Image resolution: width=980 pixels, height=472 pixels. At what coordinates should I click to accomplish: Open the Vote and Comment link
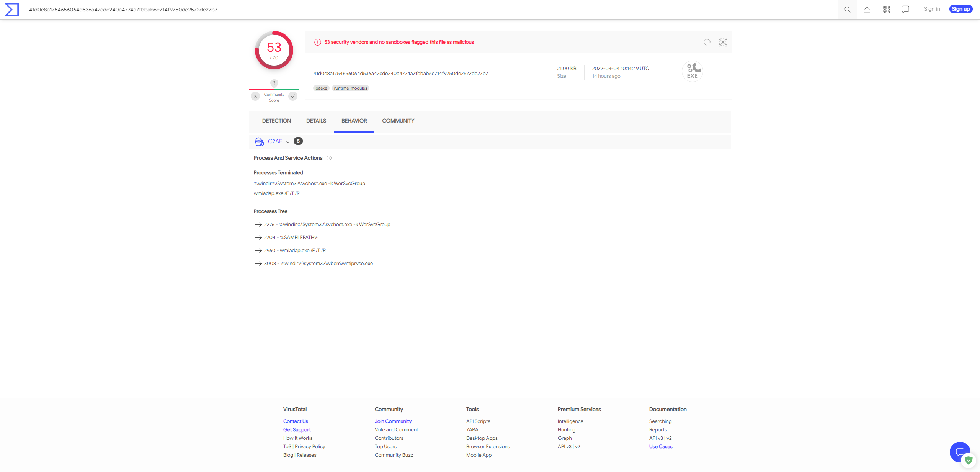(x=396, y=430)
